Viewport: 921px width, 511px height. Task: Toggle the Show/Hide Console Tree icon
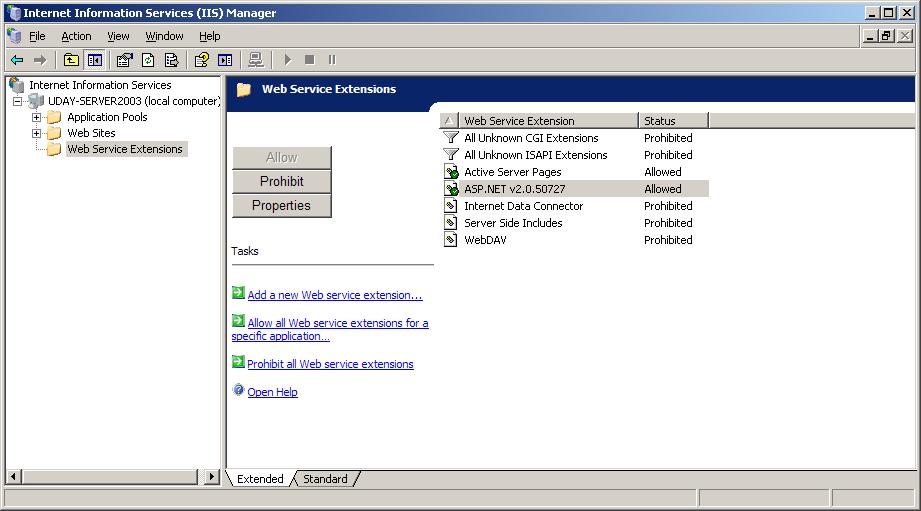tap(95, 60)
